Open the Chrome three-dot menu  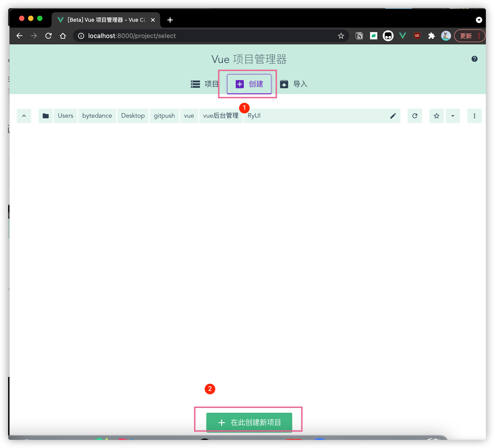coord(479,36)
